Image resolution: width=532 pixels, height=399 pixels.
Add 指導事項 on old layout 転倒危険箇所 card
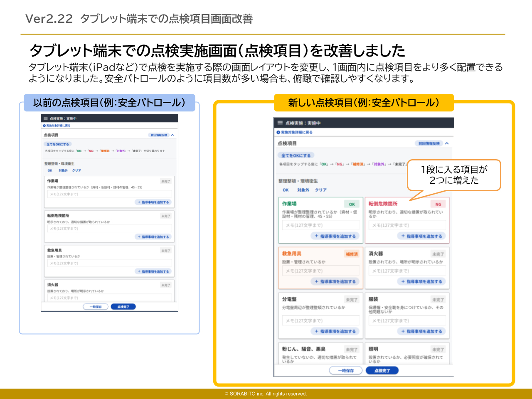[x=153, y=236]
